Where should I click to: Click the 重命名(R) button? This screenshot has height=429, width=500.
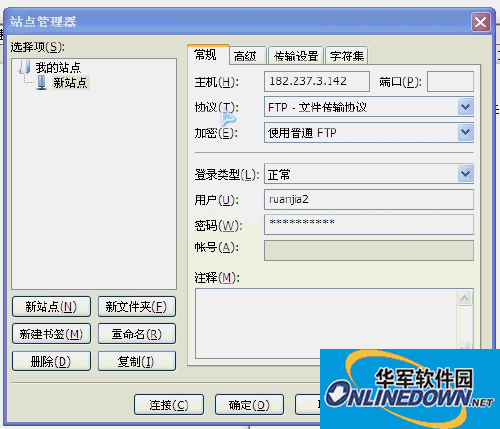pyautogui.click(x=137, y=334)
